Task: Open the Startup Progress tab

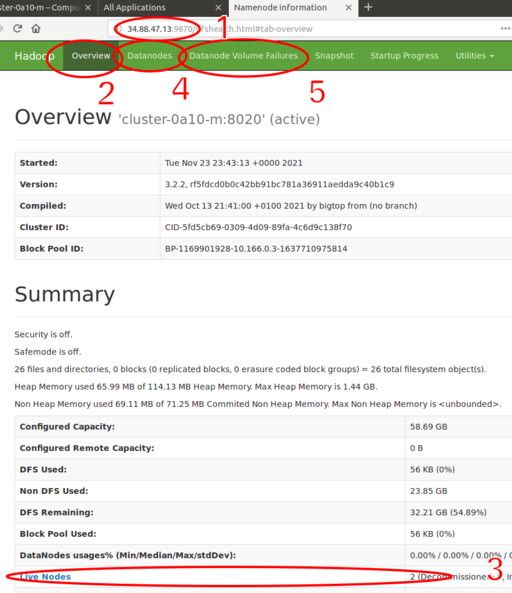Action: [x=404, y=56]
